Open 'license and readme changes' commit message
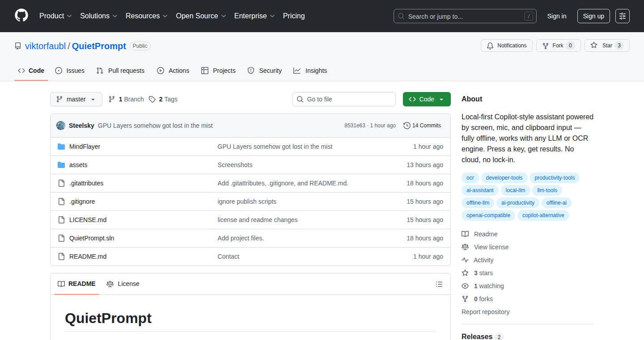 [258, 220]
